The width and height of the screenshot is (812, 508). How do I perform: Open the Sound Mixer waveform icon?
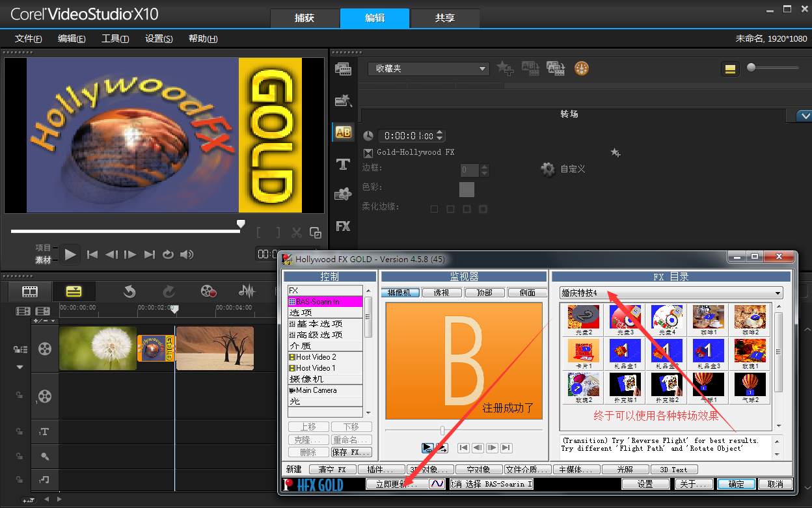[x=247, y=291]
